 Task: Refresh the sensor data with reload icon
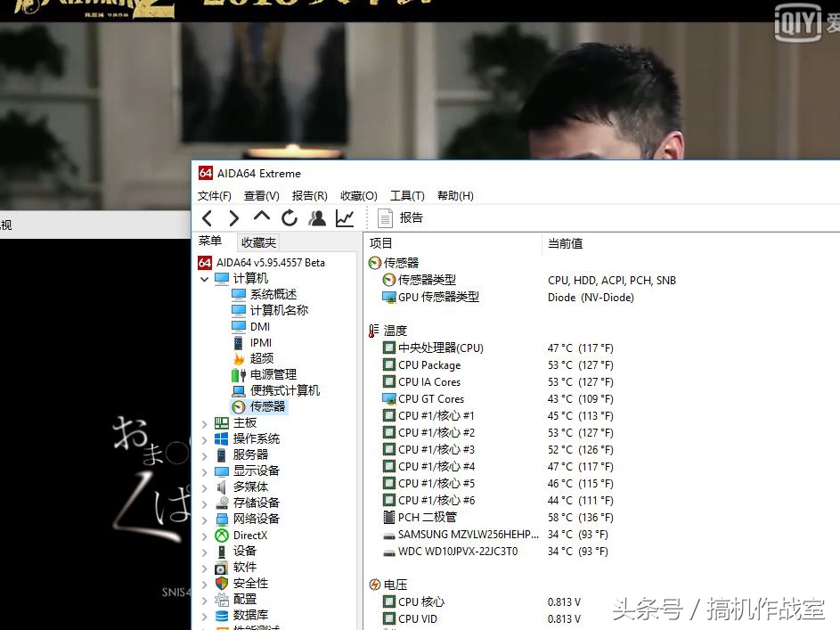289,217
